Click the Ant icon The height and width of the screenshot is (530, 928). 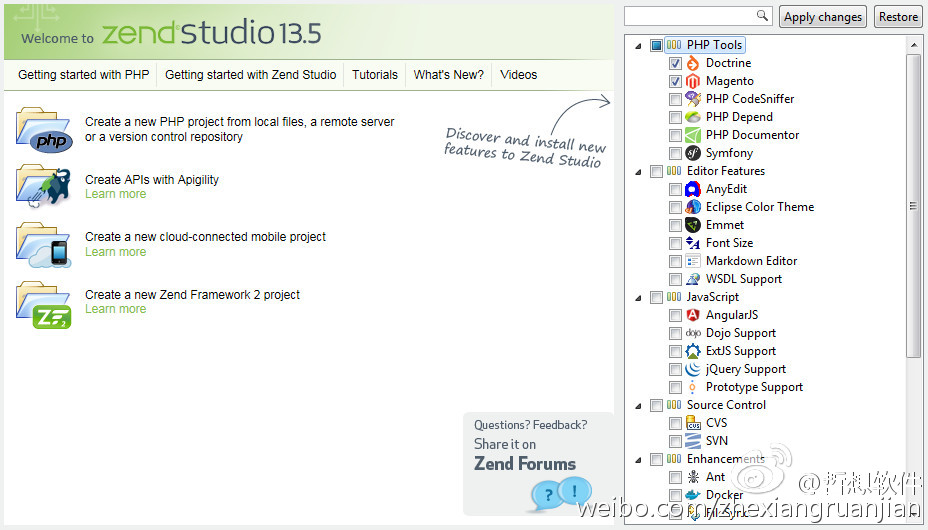(692, 477)
